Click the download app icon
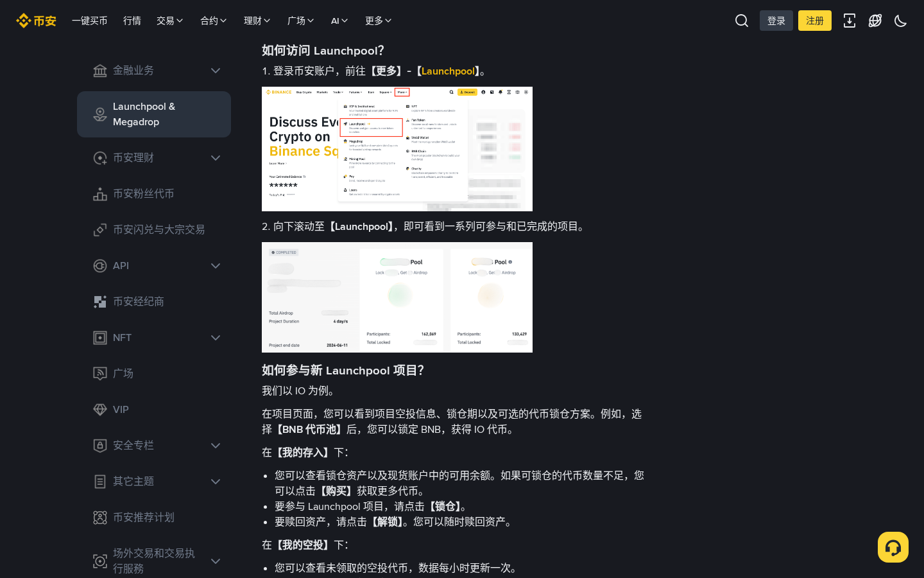This screenshot has height=578, width=924. [850, 21]
